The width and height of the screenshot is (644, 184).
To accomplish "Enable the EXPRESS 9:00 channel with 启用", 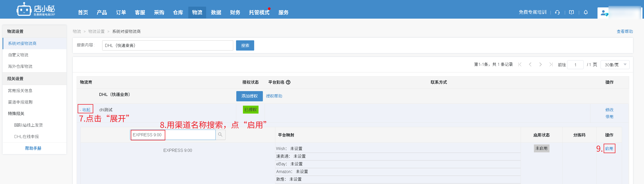I will click(609, 149).
